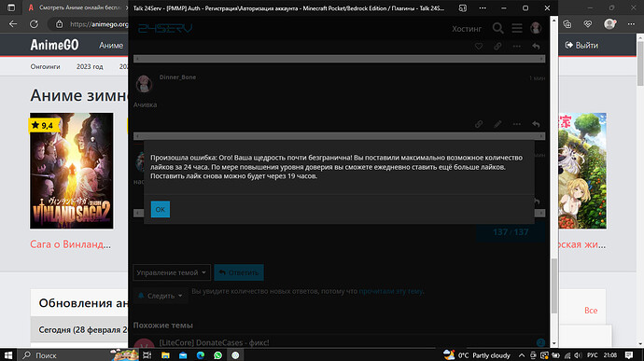Expand the Следить notification dropdown
644x361 pixels.
pyautogui.click(x=161, y=296)
